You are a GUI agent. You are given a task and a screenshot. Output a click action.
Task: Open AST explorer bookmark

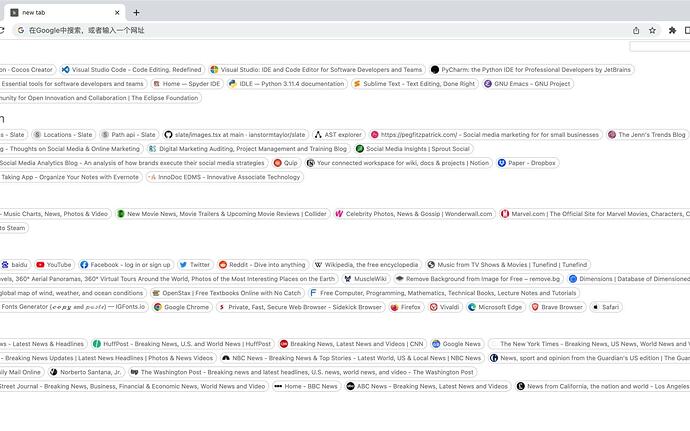(338, 135)
